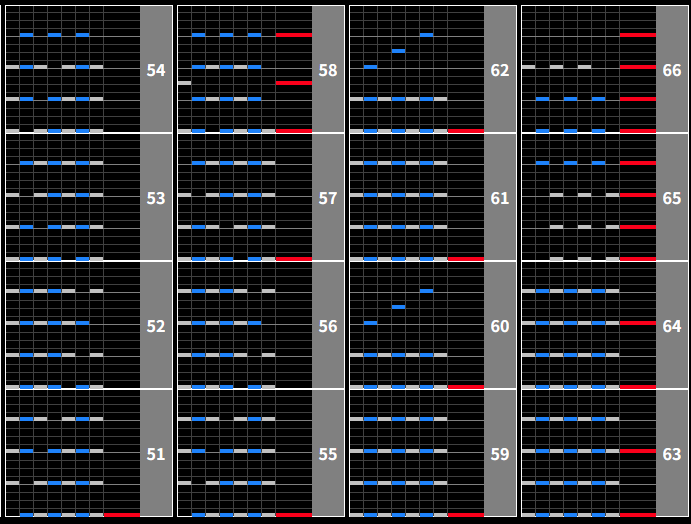Viewport: 691px width, 524px height.
Task: Click the measure 52 number label
Action: [156, 326]
